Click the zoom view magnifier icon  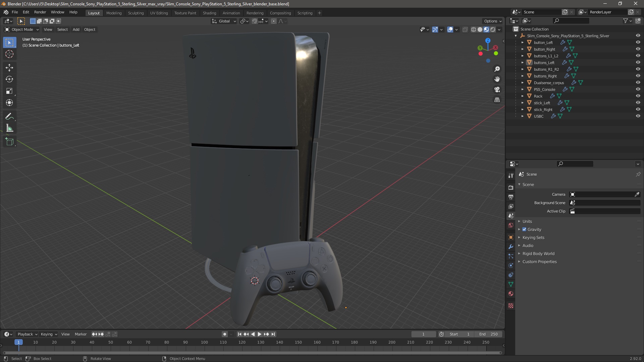tap(497, 69)
